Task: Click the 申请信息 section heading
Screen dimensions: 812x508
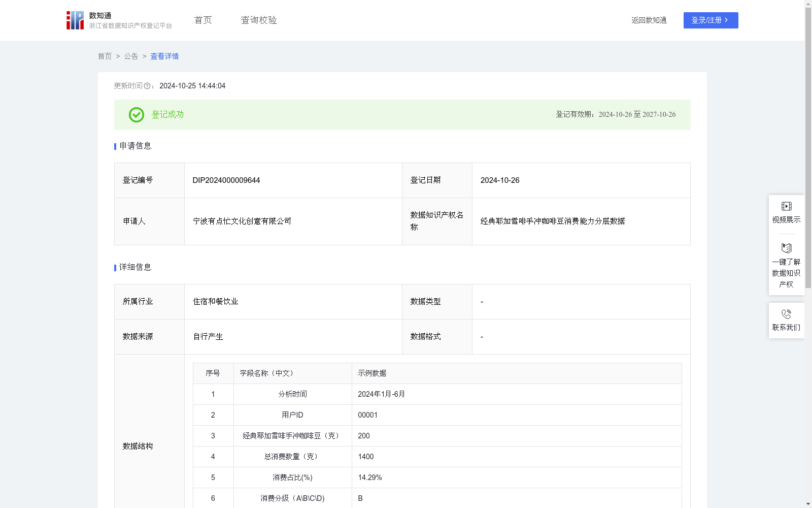Action: click(x=136, y=146)
